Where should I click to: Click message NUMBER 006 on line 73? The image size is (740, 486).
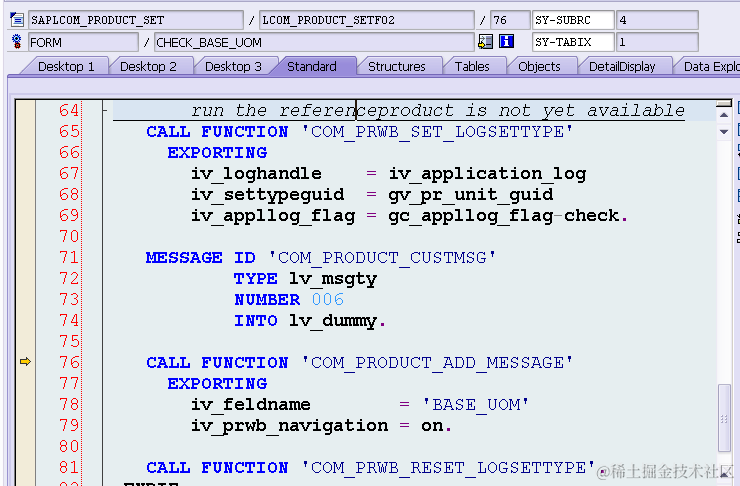(x=328, y=300)
